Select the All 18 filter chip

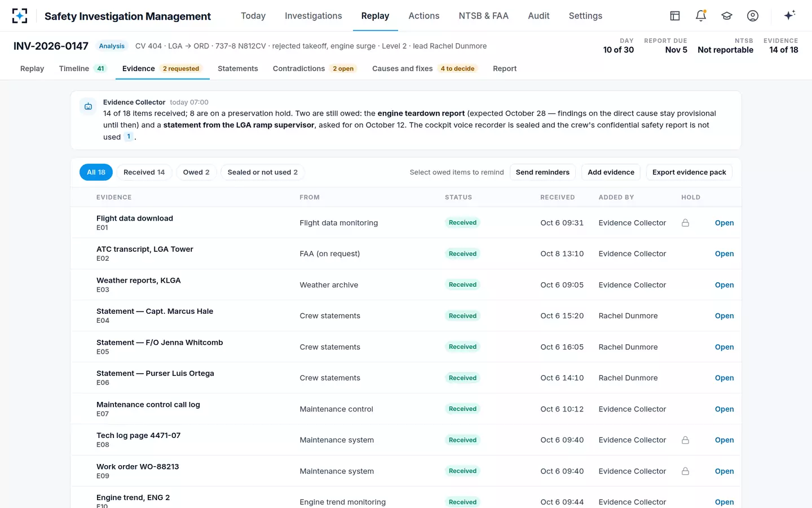[x=96, y=172]
